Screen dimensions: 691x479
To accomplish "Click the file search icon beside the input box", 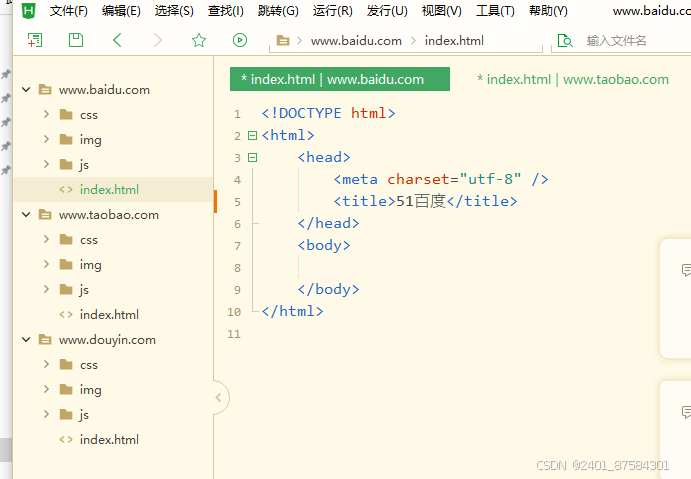I will (x=565, y=41).
